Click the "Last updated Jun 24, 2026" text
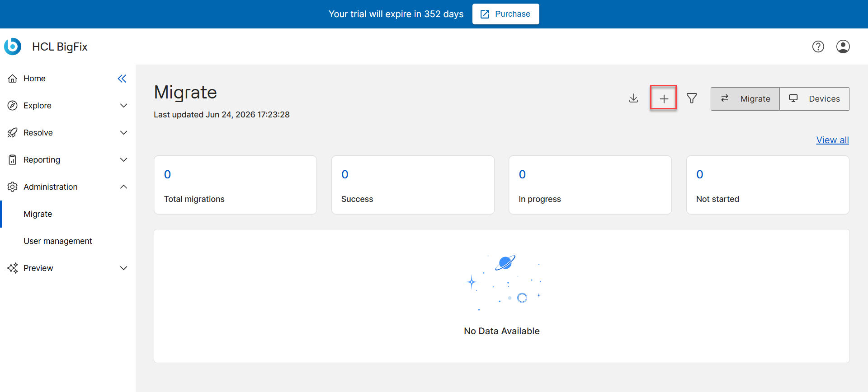 tap(222, 115)
